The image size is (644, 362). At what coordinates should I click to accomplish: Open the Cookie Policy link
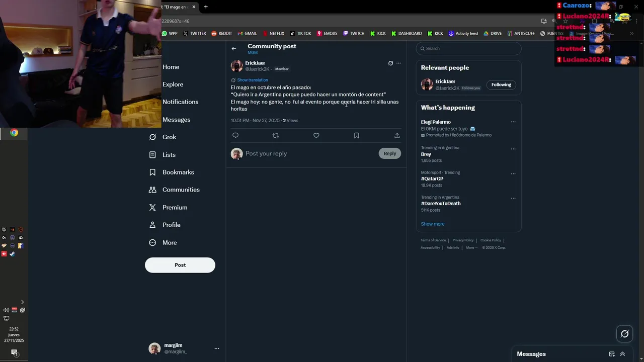(491, 240)
